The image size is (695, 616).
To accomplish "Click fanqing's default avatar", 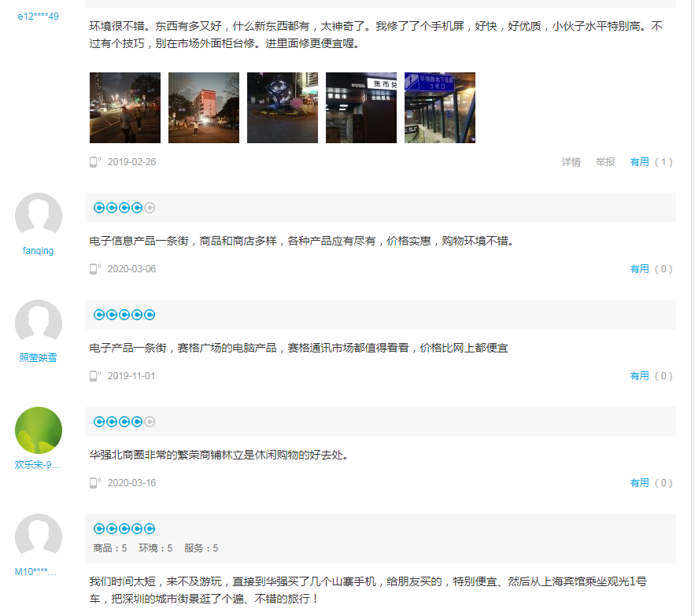I will click(39, 216).
